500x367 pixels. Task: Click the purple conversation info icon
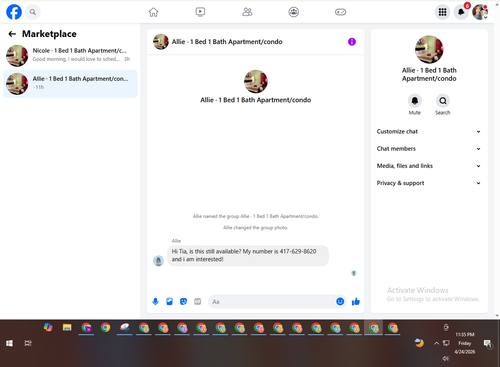(352, 42)
